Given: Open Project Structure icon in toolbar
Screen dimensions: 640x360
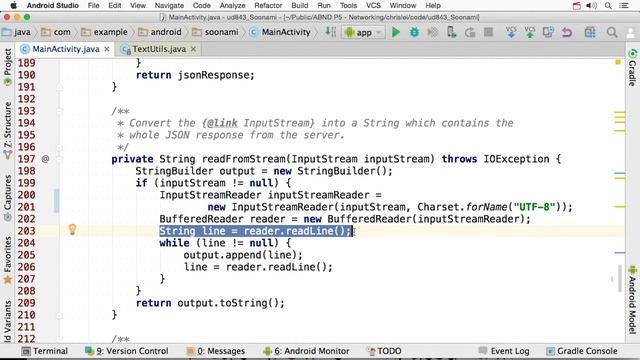Looking at the screenshot, I should [590, 32].
